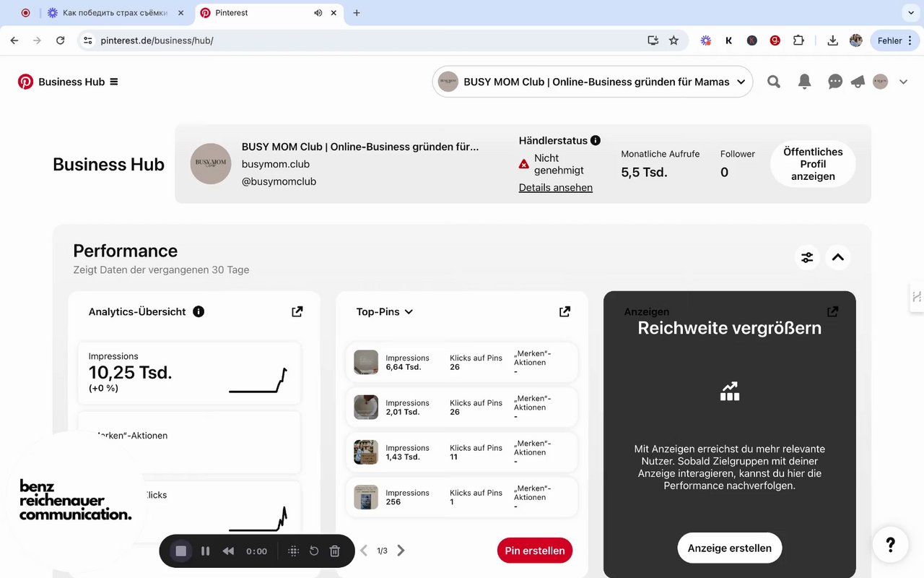Restart the recording with the circular arrow
Viewport: 924px width, 578px height.
[314, 551]
